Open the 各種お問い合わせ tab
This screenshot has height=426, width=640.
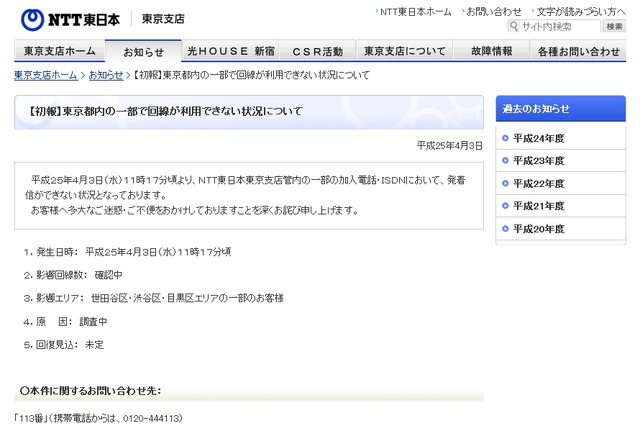(x=578, y=51)
